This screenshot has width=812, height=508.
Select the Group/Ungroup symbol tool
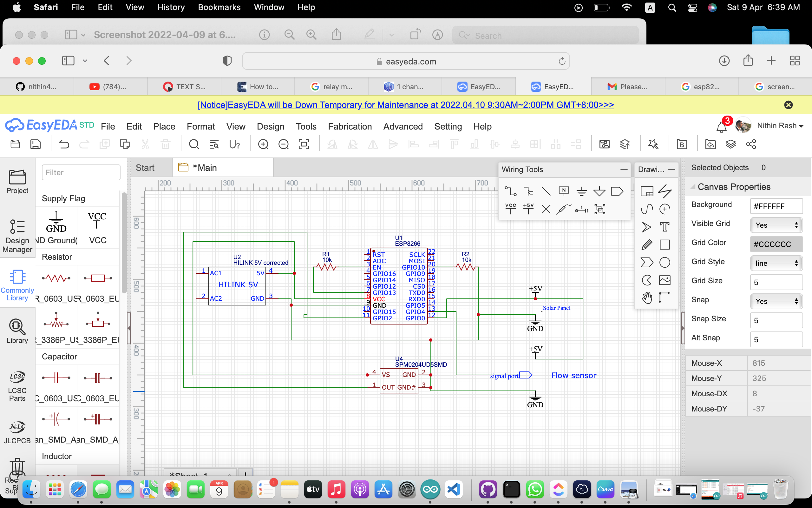pyautogui.click(x=599, y=209)
